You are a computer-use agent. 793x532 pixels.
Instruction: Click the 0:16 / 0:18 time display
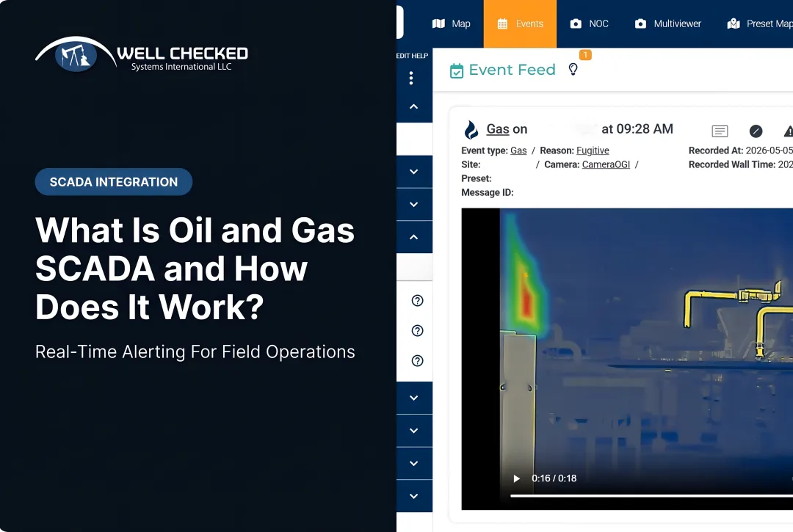coord(554,478)
